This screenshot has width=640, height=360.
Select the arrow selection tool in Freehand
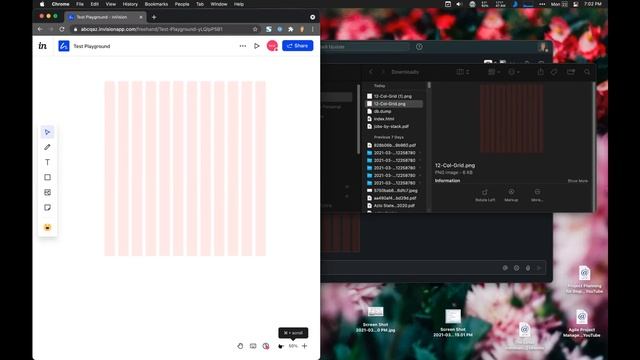point(47,132)
